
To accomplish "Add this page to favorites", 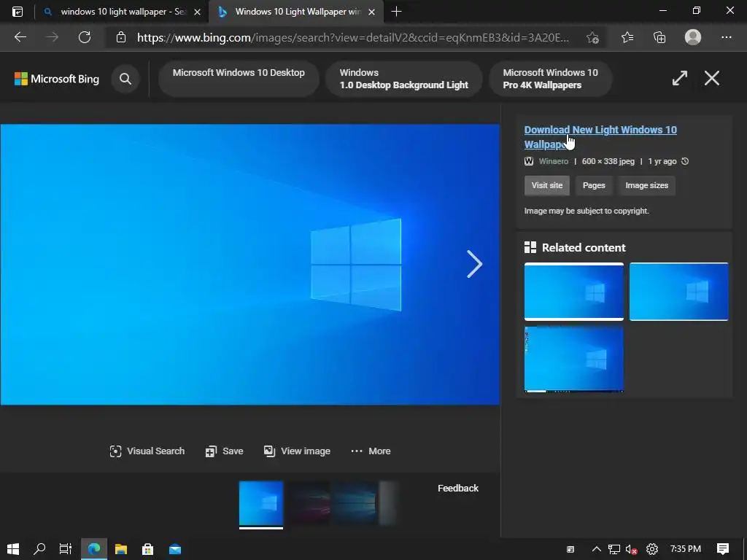I will tap(592, 38).
